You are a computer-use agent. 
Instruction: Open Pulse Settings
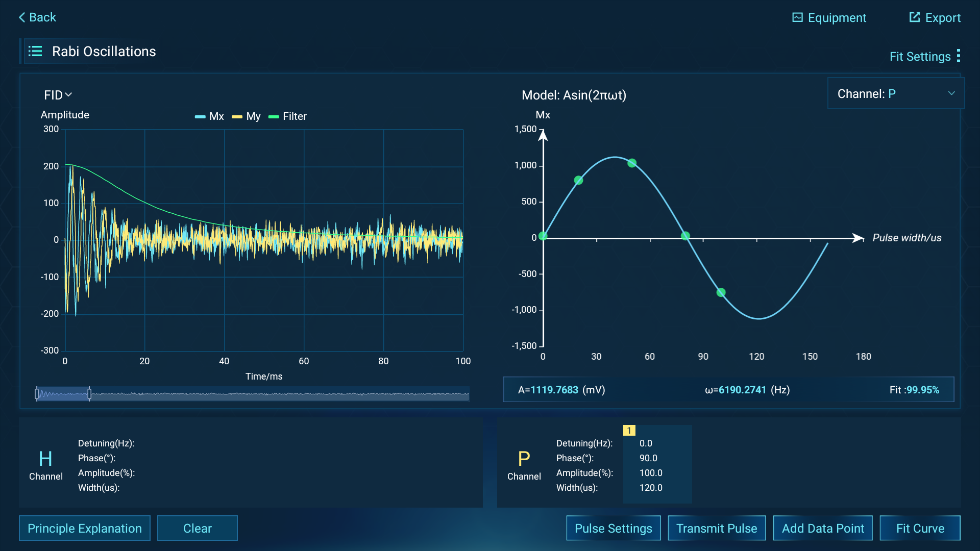tap(613, 528)
